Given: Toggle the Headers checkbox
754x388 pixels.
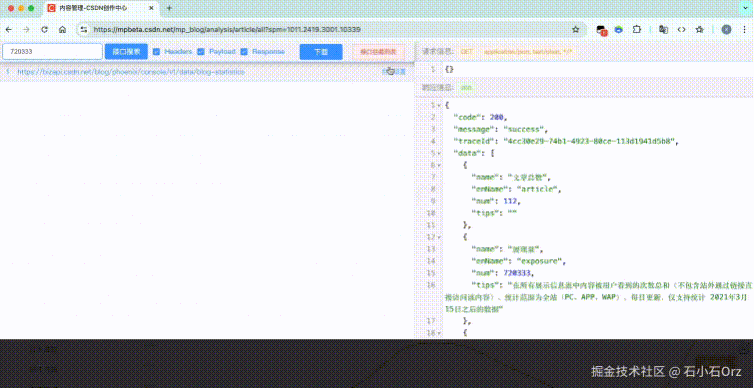Looking at the screenshot, I should click(156, 51).
